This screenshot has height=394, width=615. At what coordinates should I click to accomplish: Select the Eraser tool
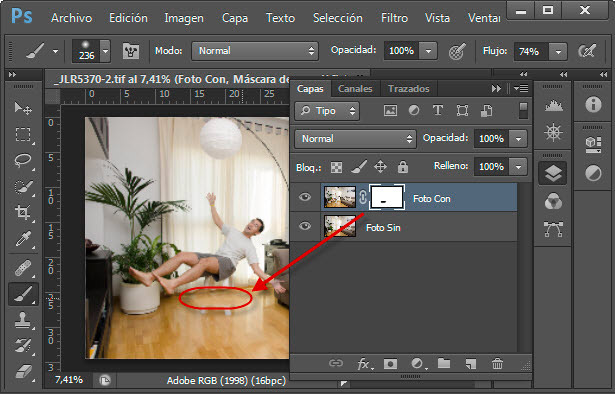23,371
